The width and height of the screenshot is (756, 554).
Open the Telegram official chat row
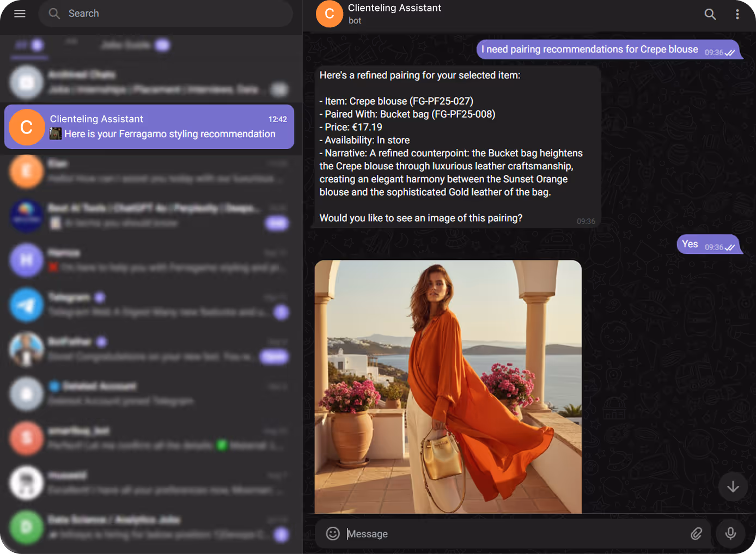click(149, 305)
